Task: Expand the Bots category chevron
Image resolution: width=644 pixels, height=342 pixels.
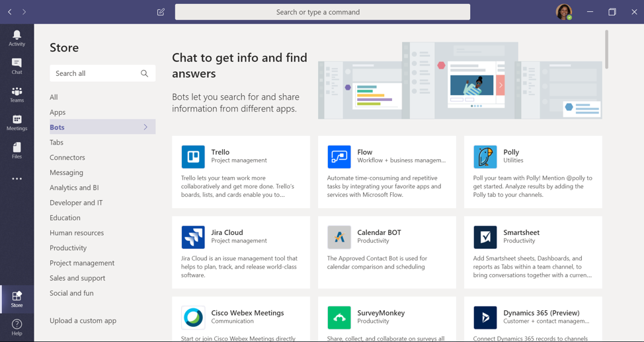Action: (x=145, y=127)
